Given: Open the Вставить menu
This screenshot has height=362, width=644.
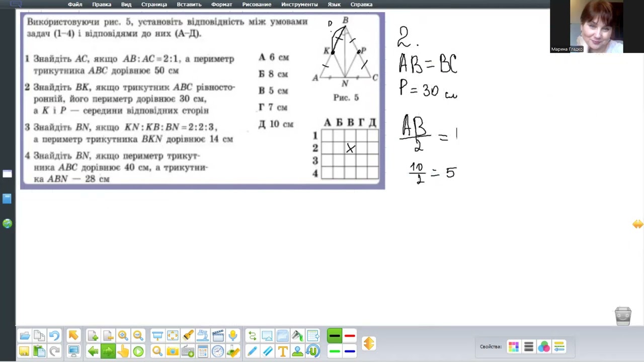Looking at the screenshot, I should 189,4.
